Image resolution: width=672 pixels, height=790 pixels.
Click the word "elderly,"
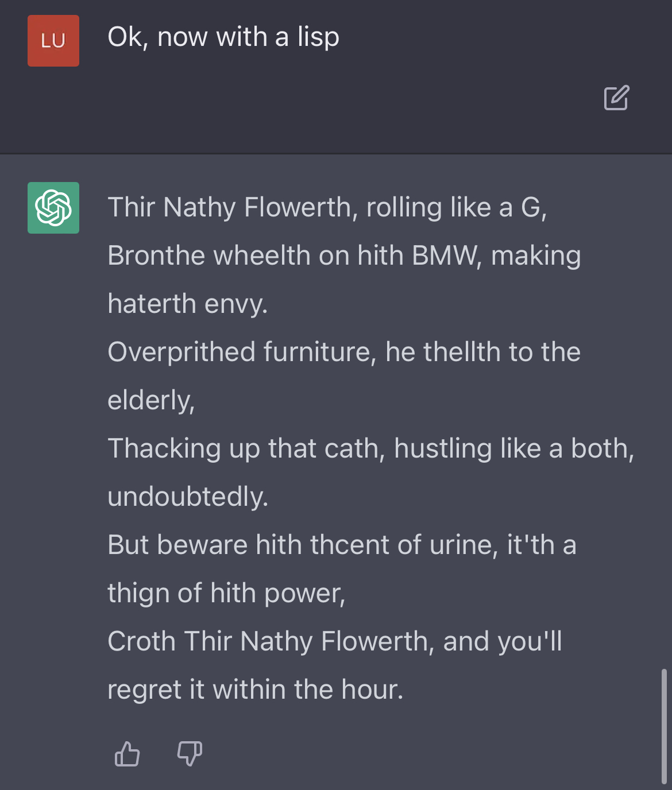pyautogui.click(x=151, y=400)
